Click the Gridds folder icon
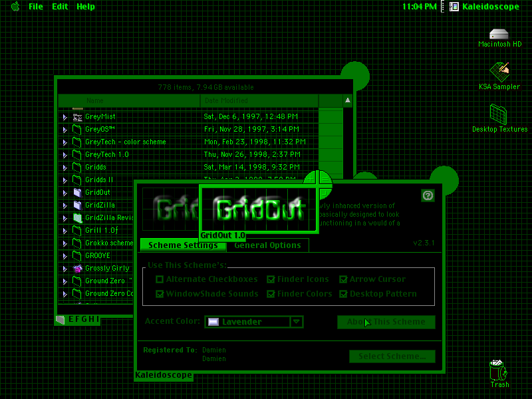Viewport: 532px width, 399px height. click(x=77, y=168)
